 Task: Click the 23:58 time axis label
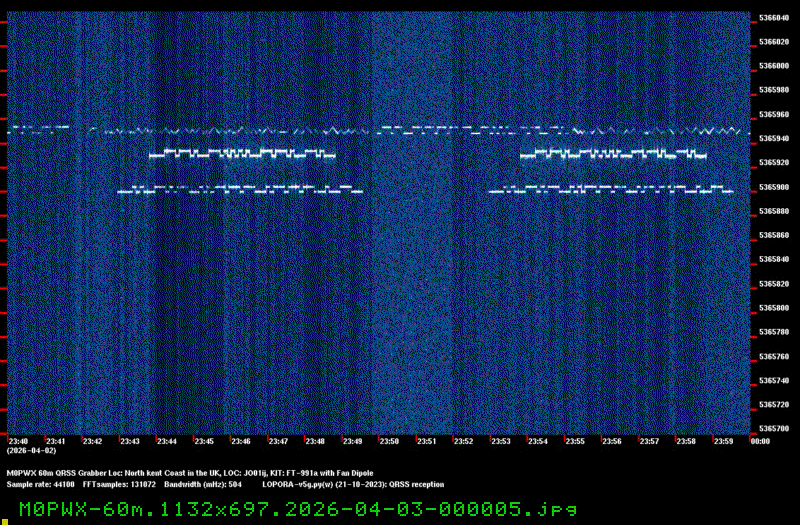click(x=686, y=441)
